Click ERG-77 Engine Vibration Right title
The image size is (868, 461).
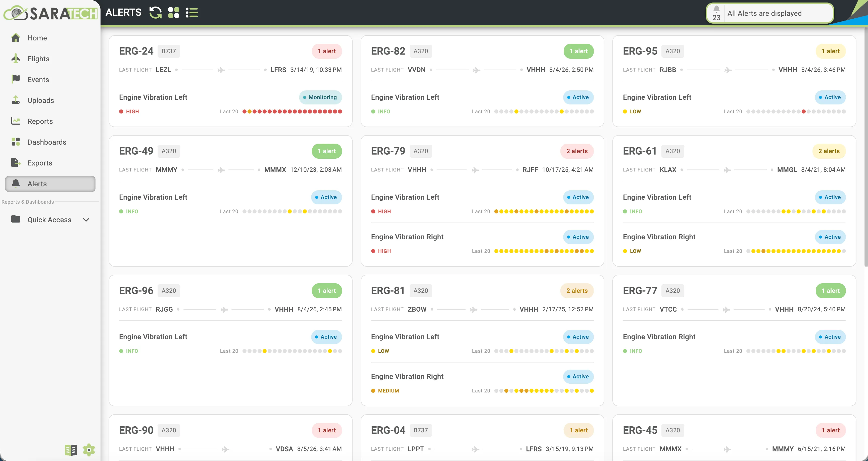coord(659,337)
